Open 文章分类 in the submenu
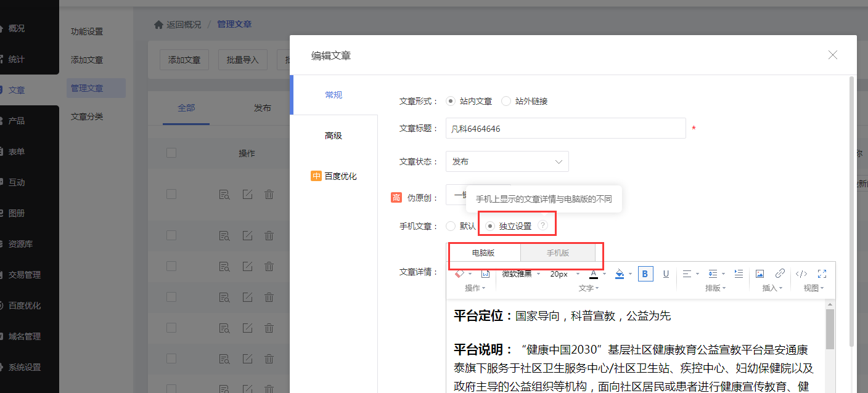Viewport: 868px width, 393px height. [87, 116]
